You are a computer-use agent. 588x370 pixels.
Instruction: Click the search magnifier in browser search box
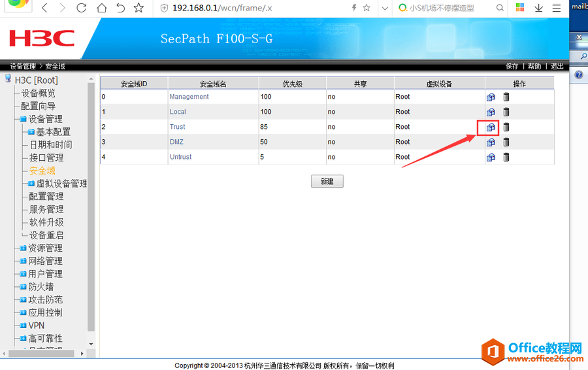tap(500, 7)
